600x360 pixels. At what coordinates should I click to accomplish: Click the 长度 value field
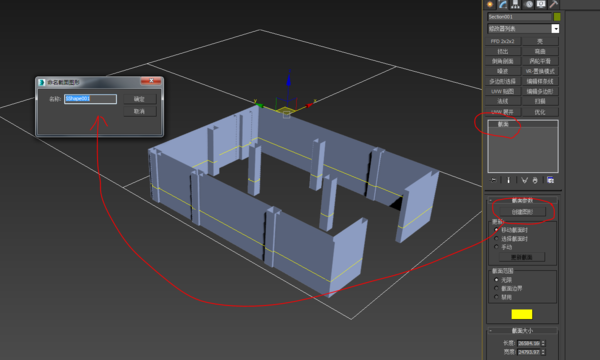point(528,343)
